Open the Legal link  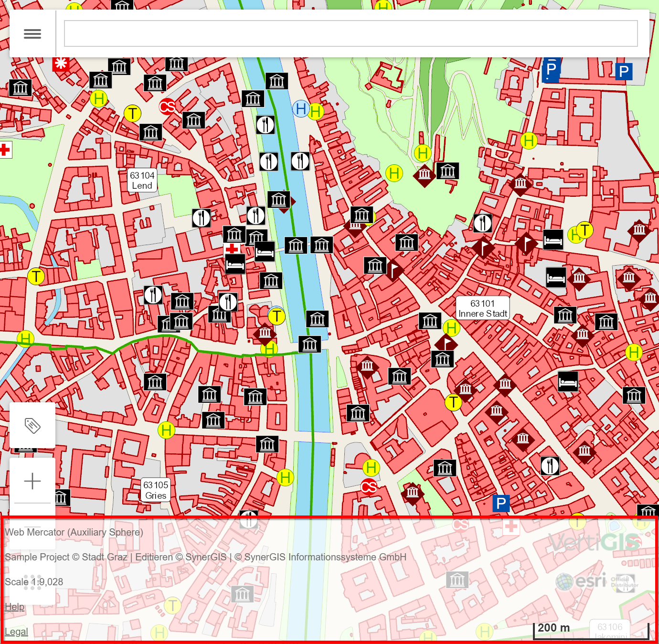(16, 632)
